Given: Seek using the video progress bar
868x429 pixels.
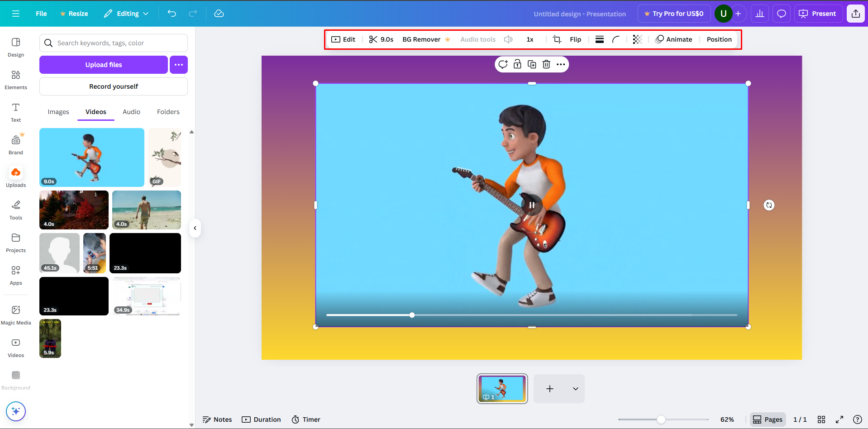Looking at the screenshot, I should pyautogui.click(x=532, y=315).
